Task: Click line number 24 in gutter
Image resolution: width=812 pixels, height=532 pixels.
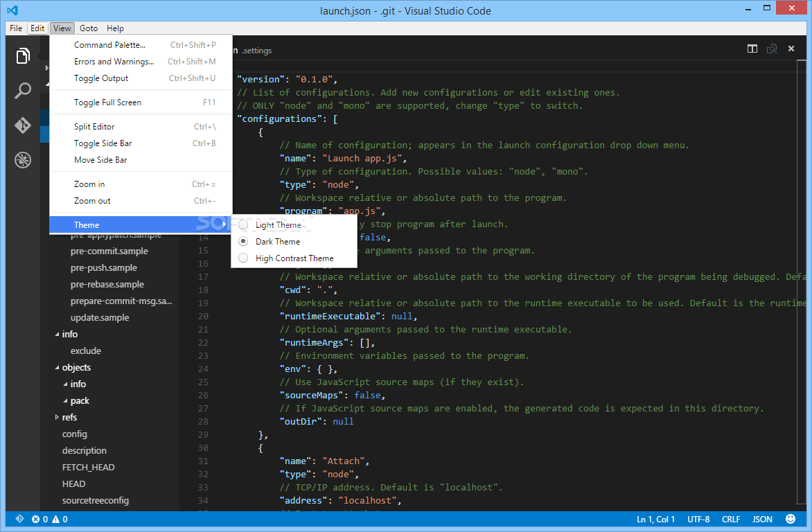Action: click(203, 369)
